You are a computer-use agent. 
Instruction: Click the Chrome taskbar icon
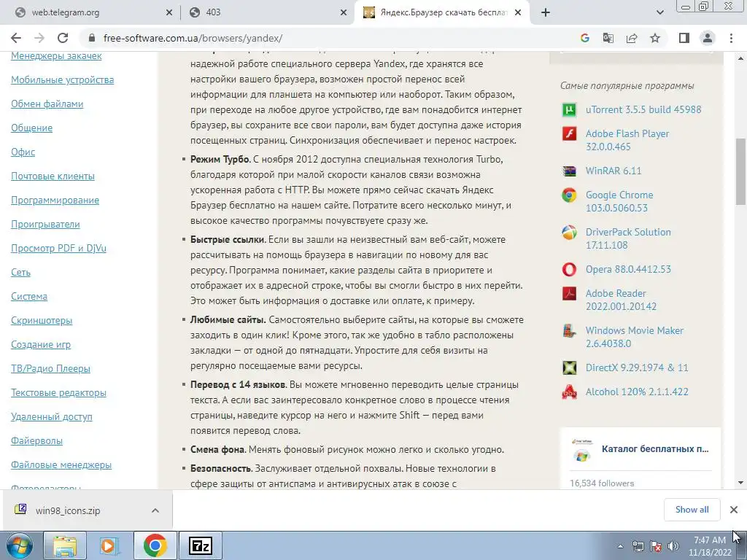click(155, 545)
